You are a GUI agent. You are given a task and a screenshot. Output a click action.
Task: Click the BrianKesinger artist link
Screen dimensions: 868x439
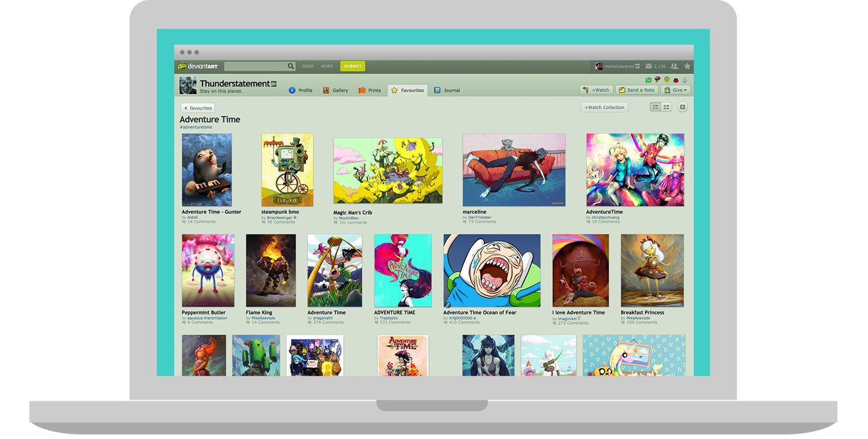point(279,217)
